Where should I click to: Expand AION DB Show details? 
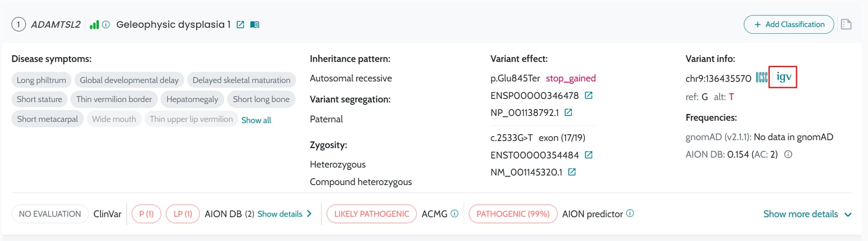coord(285,214)
